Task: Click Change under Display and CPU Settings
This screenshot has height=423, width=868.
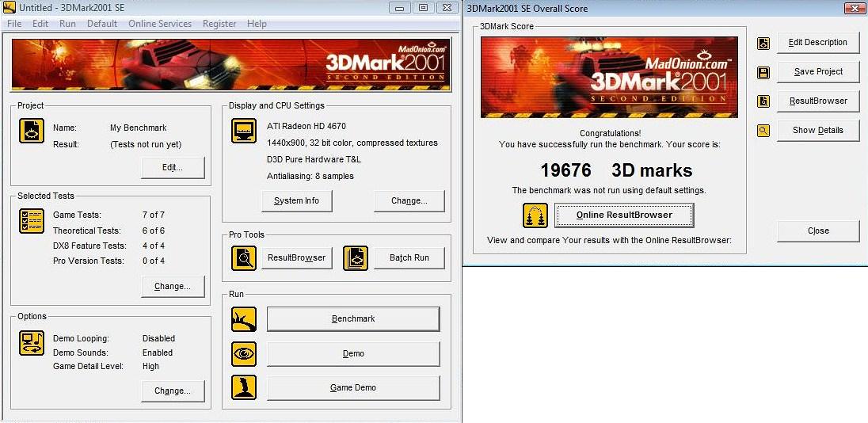Action: pyautogui.click(x=409, y=201)
